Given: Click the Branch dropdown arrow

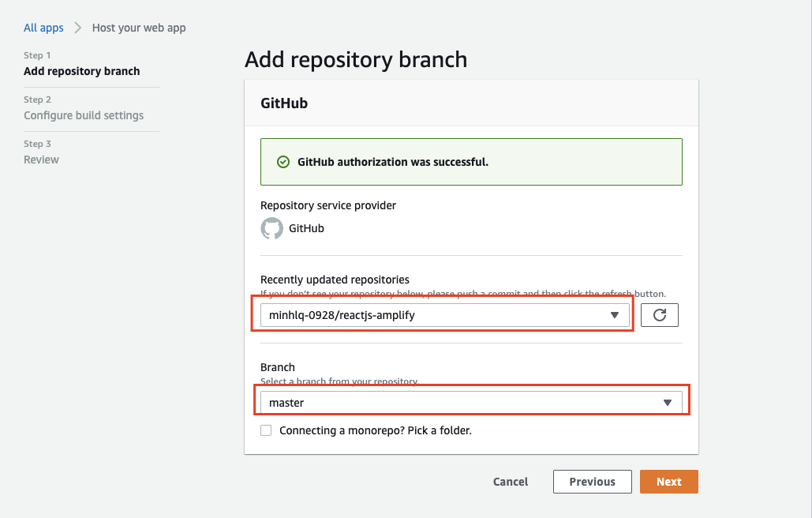Looking at the screenshot, I should click(668, 403).
